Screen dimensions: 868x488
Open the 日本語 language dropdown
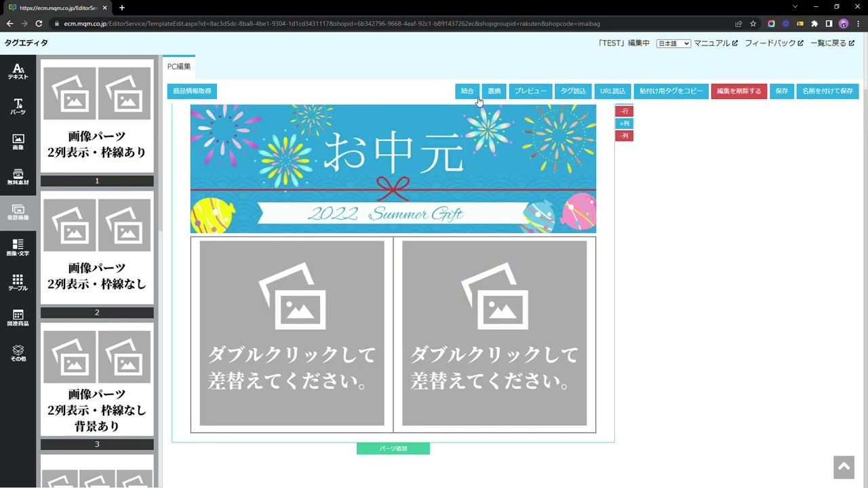(673, 43)
